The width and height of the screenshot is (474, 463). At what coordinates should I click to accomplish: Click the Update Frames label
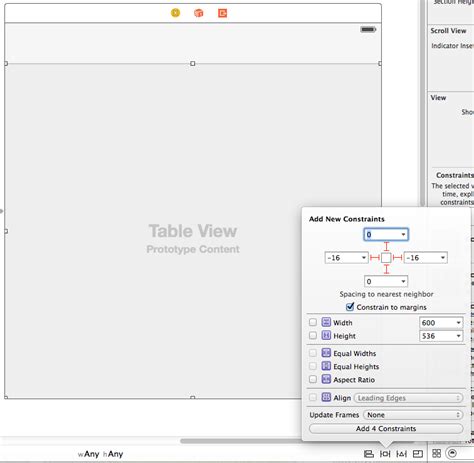click(x=334, y=415)
